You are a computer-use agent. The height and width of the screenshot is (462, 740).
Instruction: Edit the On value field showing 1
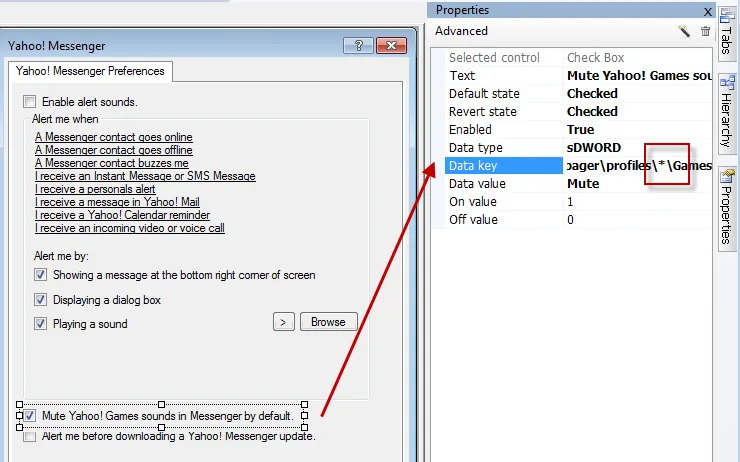[639, 202]
